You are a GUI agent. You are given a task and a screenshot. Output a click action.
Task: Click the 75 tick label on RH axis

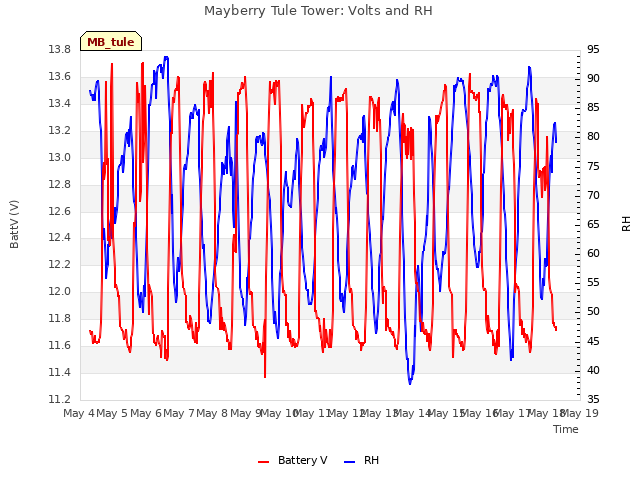pyautogui.click(x=593, y=166)
